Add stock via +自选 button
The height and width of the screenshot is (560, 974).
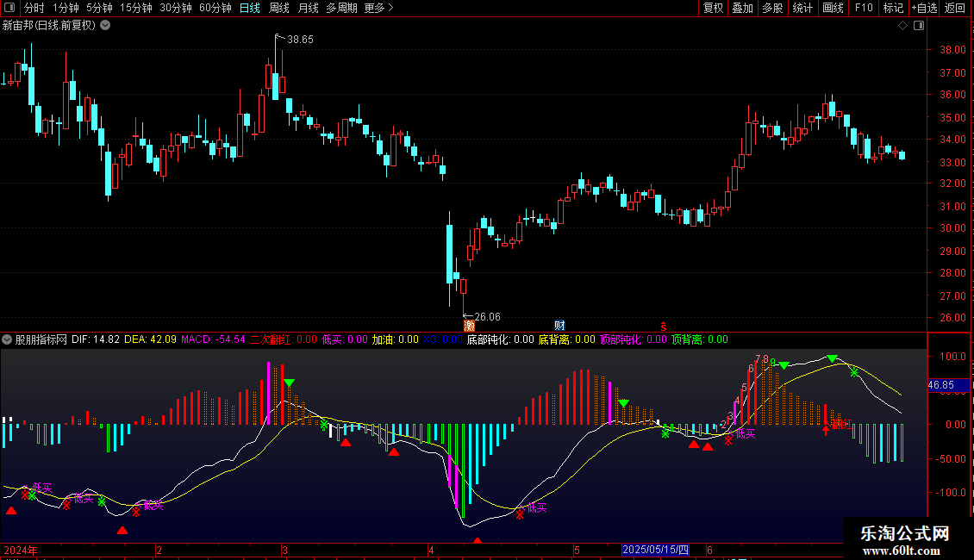point(924,8)
